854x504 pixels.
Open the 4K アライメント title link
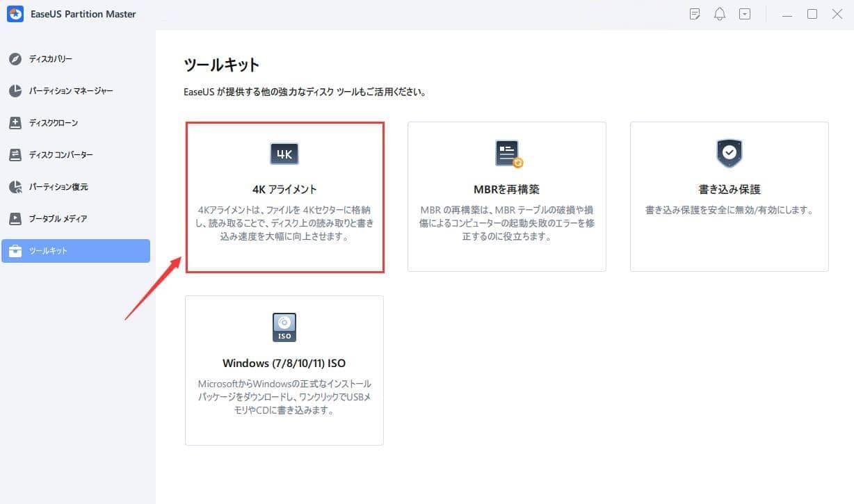(284, 189)
